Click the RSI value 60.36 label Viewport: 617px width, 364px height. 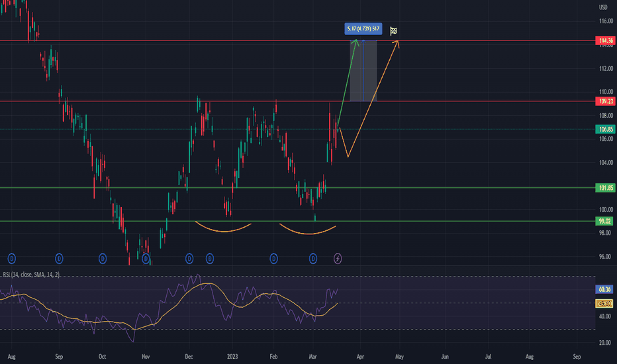[x=604, y=290]
